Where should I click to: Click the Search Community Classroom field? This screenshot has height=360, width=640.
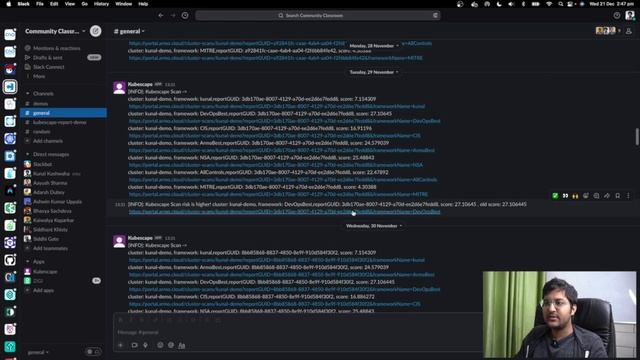tap(318, 16)
